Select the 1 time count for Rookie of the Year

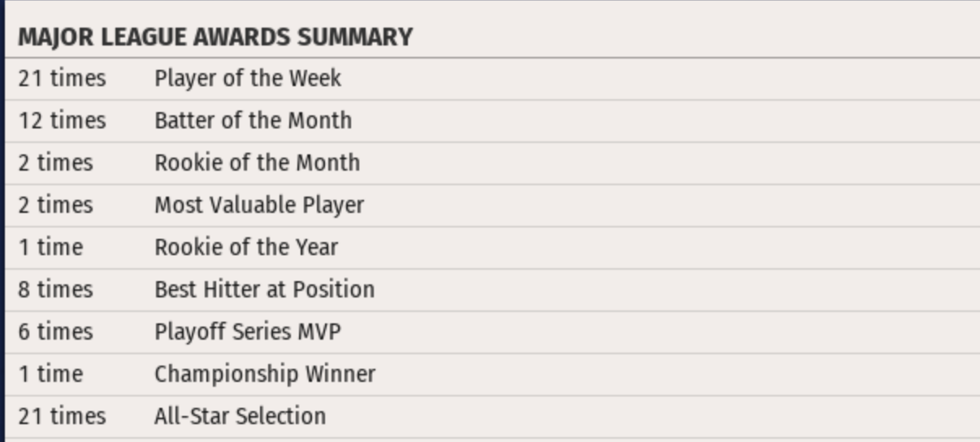[50, 247]
